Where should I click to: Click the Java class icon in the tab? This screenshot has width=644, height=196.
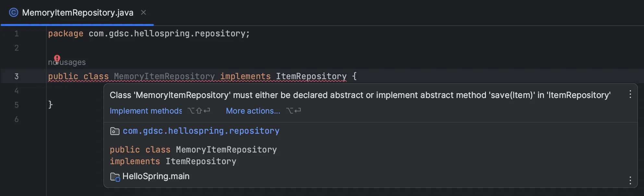(x=13, y=13)
